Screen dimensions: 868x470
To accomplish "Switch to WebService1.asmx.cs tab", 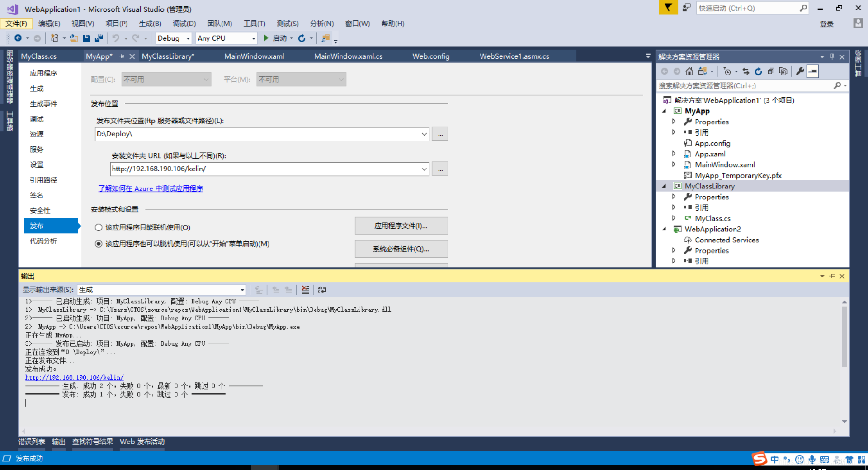I will tap(514, 56).
